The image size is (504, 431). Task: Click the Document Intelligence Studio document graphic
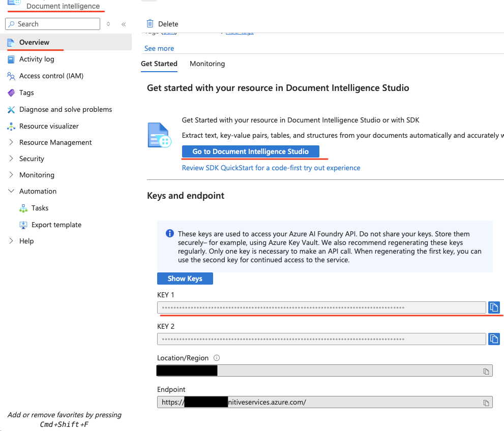tap(159, 135)
